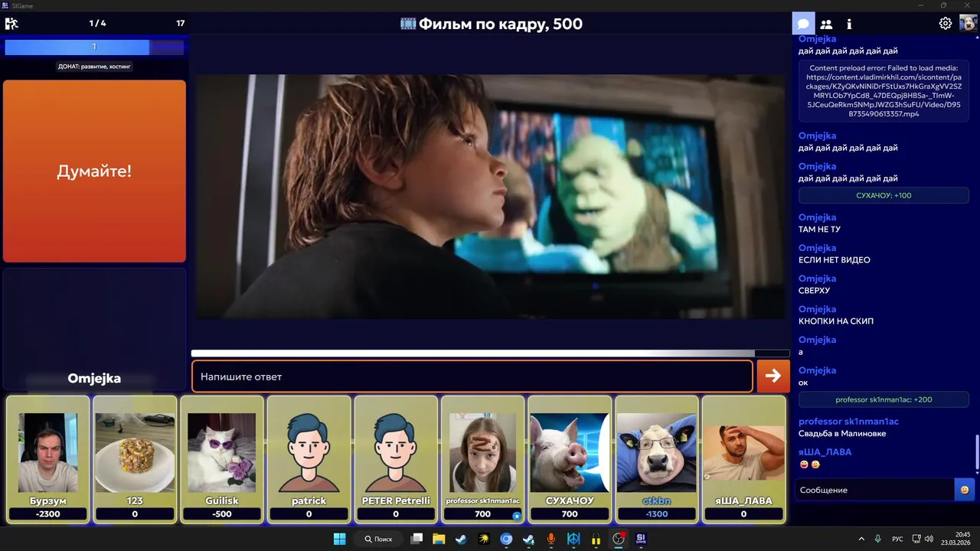This screenshot has height=551, width=980.
Task: Click Content preload error message in chat
Action: coord(883,91)
